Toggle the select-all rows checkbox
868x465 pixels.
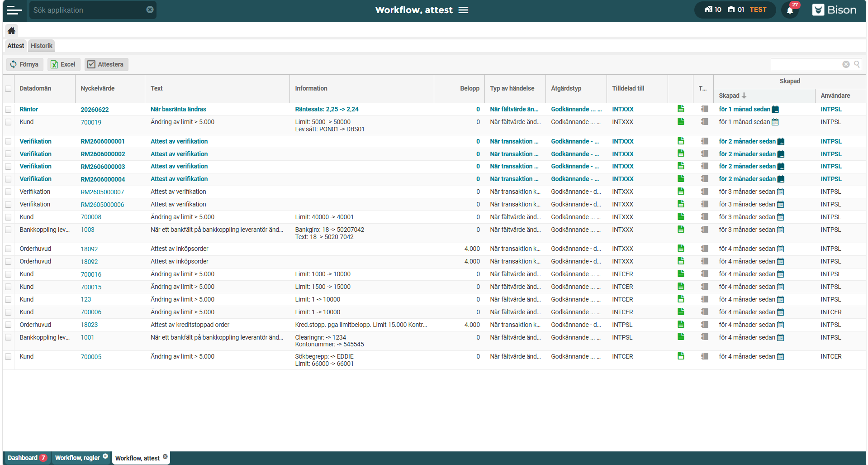tap(8, 89)
